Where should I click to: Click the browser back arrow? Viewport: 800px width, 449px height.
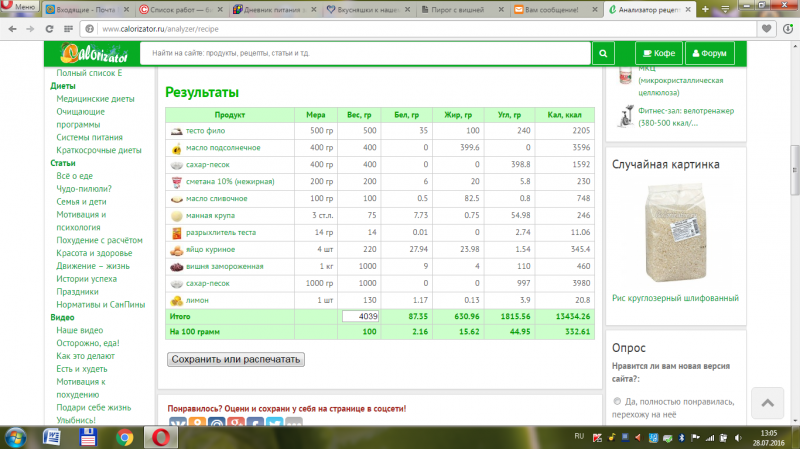(13, 29)
